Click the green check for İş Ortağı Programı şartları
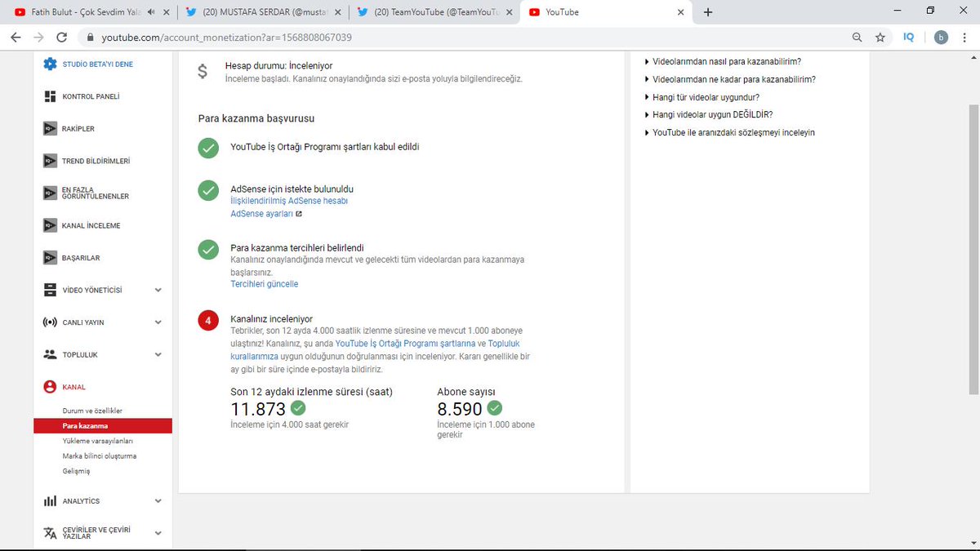 208,149
